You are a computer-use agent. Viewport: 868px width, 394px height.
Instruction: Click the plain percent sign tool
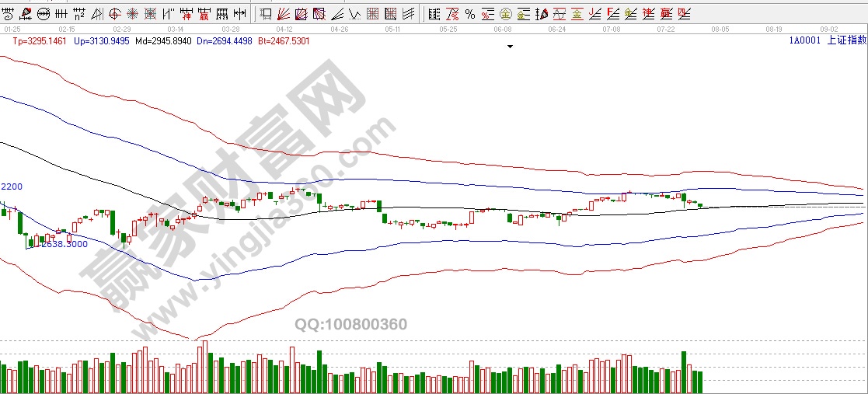469,13
